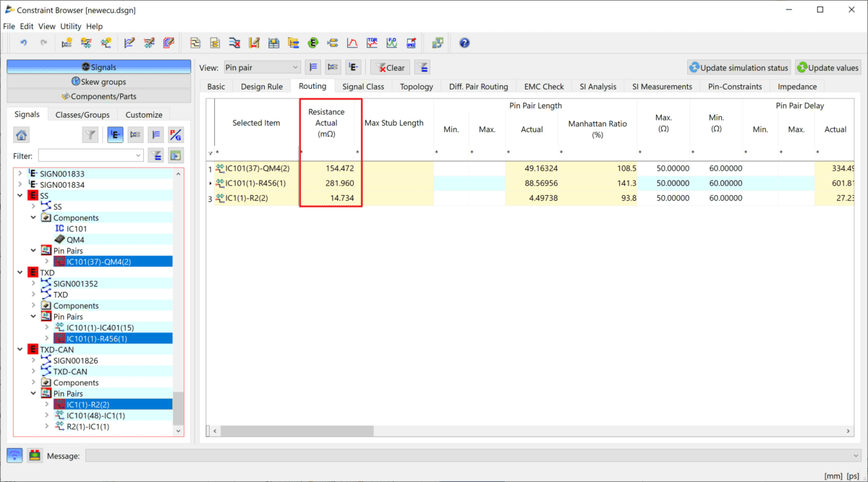The width and height of the screenshot is (868, 482).
Task: Click the green E icon in the toolbar
Action: click(x=313, y=43)
